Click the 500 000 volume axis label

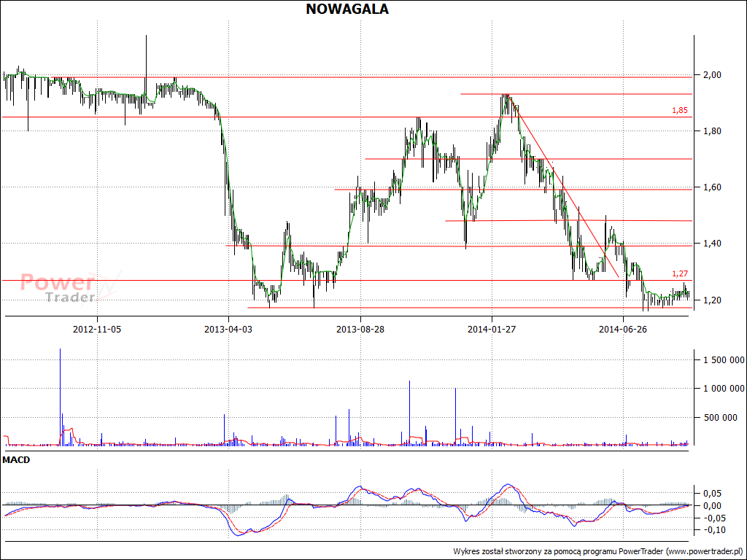pos(720,418)
